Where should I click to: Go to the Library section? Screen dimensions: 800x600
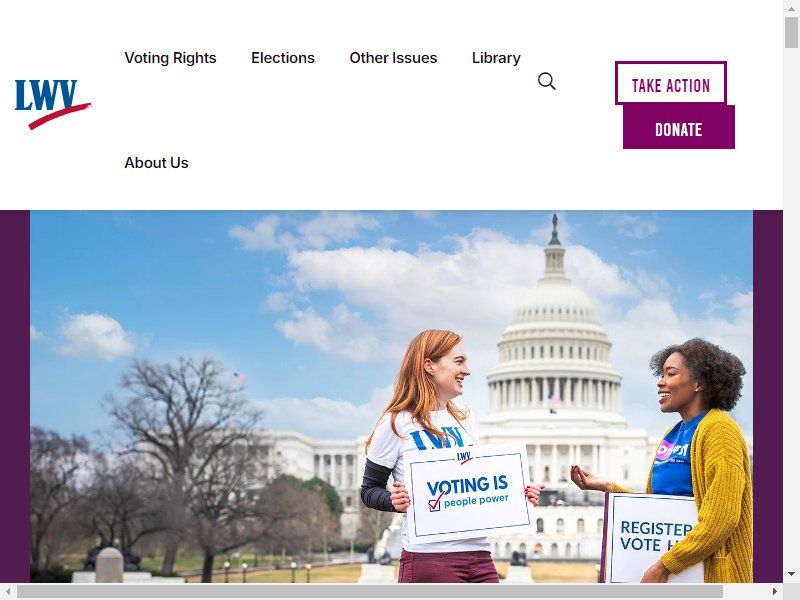point(496,58)
